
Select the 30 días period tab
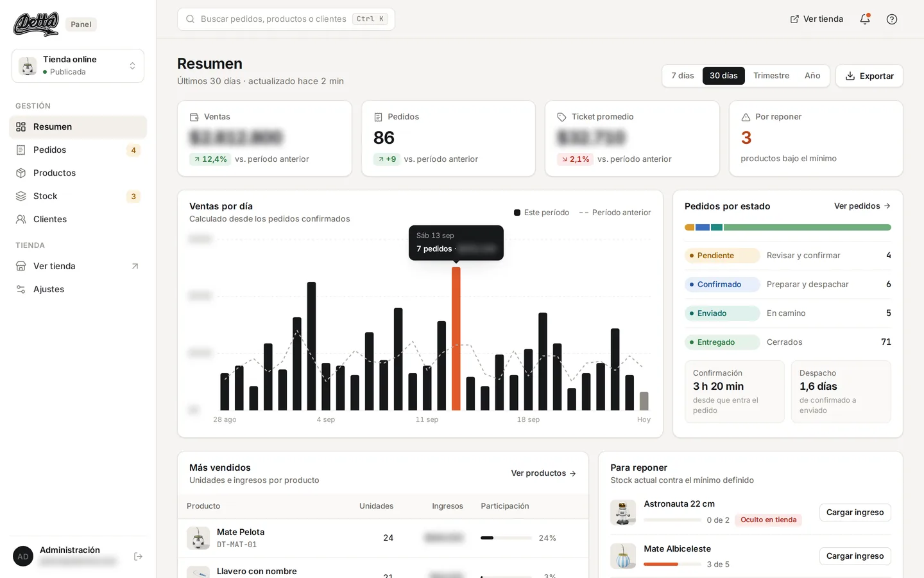724,76
